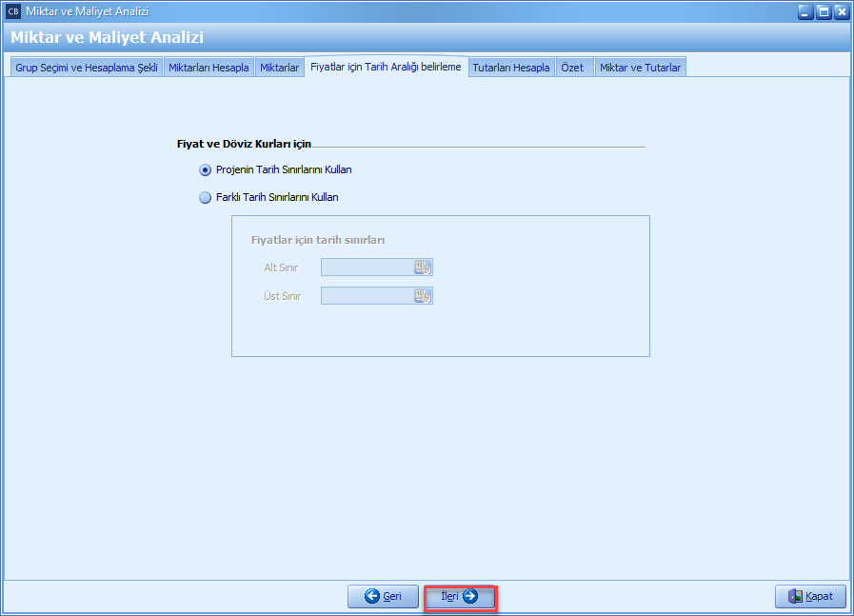The height and width of the screenshot is (616, 854).
Task: Open the Özet tab
Action: (572, 68)
